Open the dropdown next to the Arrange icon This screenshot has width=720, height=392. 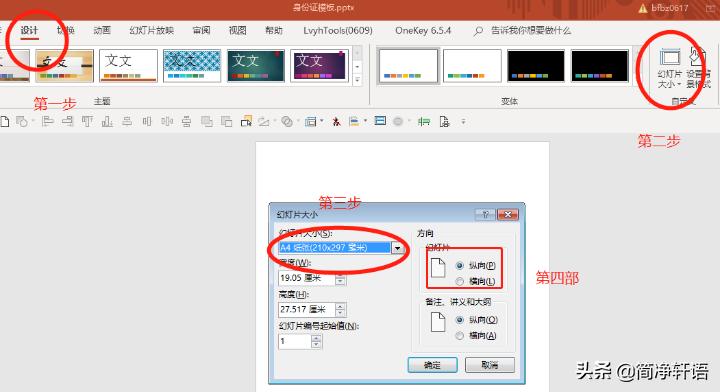(x=322, y=121)
